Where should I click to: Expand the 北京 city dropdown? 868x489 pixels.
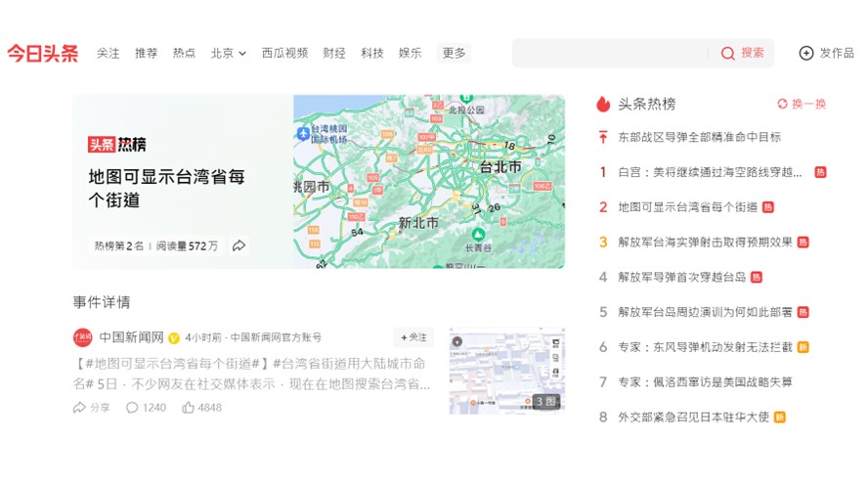coord(228,53)
